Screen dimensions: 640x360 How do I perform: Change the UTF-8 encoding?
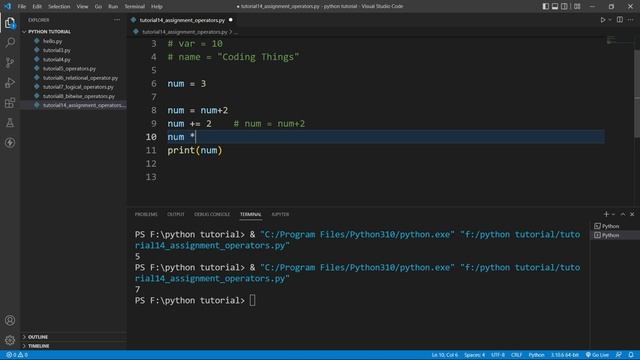click(498, 355)
